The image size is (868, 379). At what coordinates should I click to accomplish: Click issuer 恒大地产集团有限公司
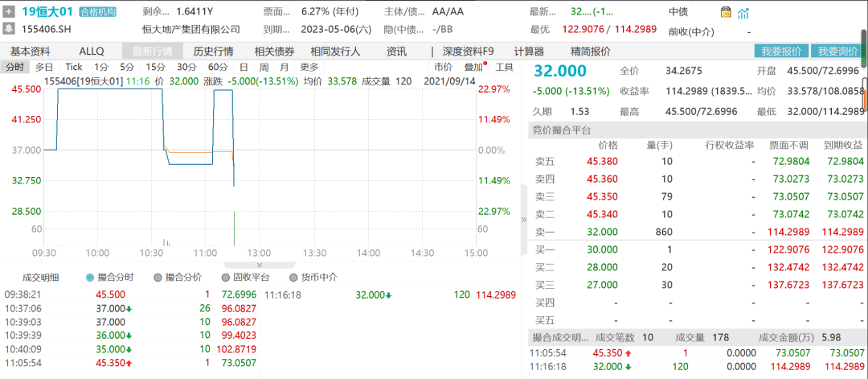191,29
